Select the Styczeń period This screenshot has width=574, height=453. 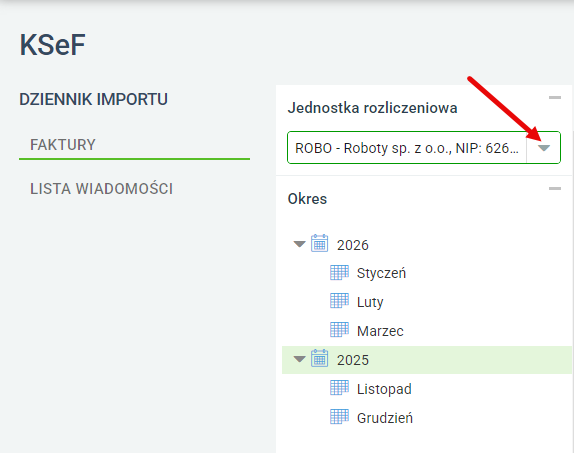point(381,273)
